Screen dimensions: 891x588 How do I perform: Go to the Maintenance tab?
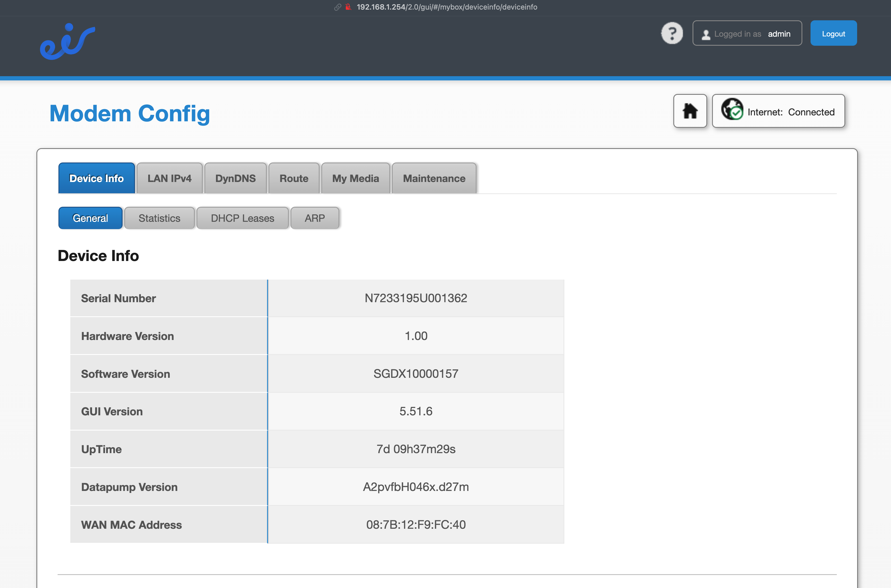(x=434, y=178)
